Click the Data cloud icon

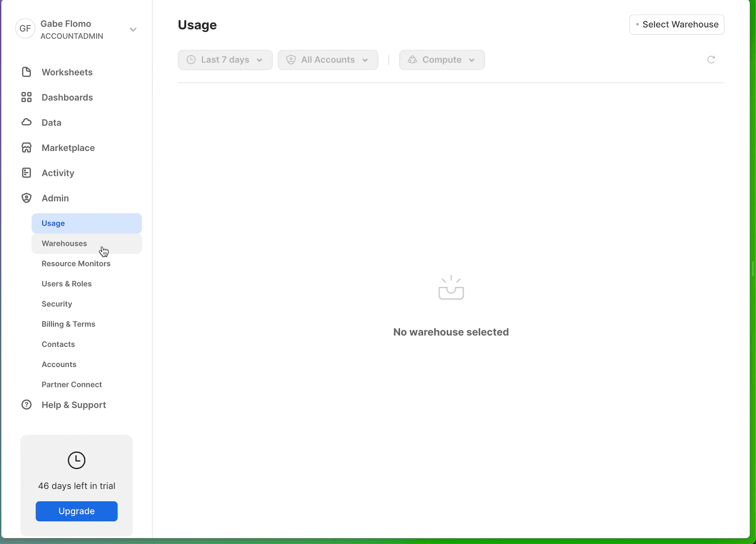pyautogui.click(x=26, y=122)
